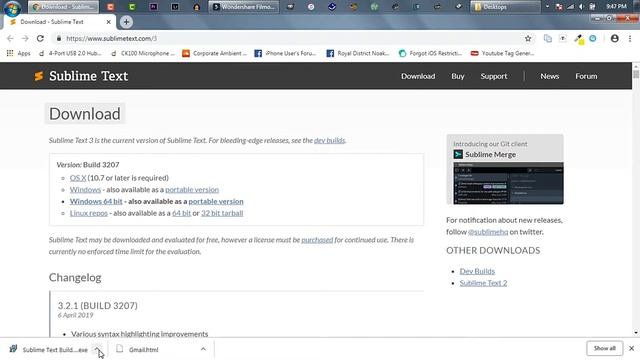Click Show all downloads button
The image size is (640, 360).
click(x=604, y=349)
